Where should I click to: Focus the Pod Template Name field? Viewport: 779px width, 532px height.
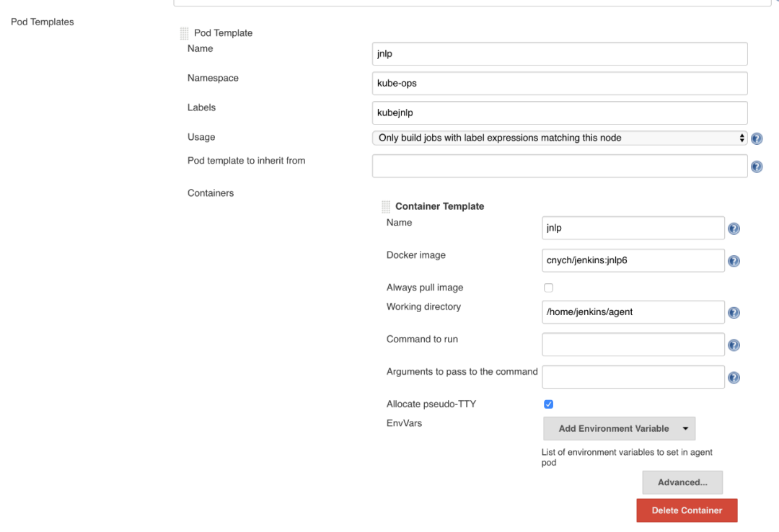point(559,54)
